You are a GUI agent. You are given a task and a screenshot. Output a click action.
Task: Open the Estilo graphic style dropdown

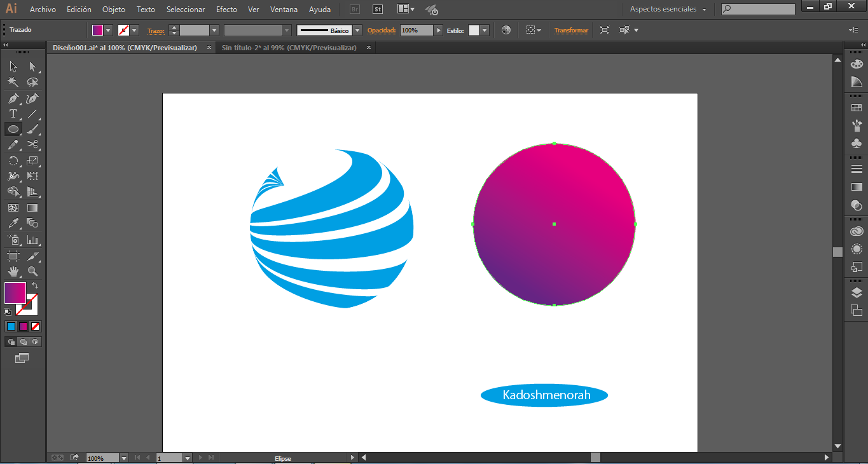click(485, 30)
